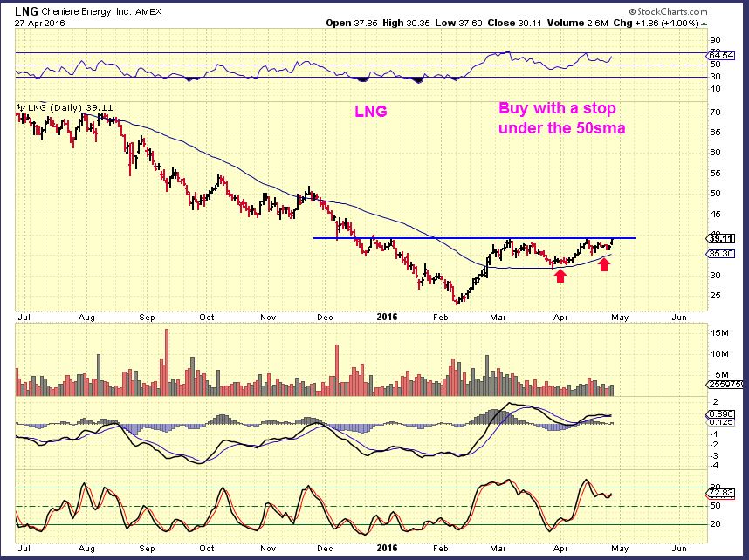Click the 39.11 price tag on right axis
Image resolution: width=749 pixels, height=560 pixels.
tap(721, 238)
